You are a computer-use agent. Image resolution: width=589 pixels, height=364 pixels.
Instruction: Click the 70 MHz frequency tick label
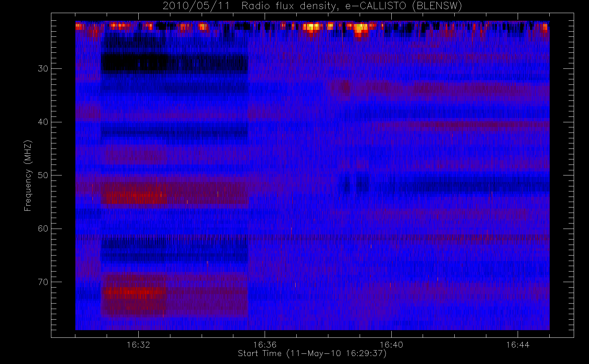tap(43, 282)
